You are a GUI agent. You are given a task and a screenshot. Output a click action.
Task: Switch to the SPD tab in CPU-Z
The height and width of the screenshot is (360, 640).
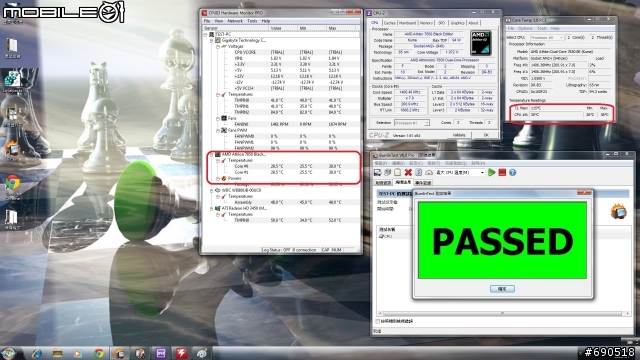(x=441, y=23)
